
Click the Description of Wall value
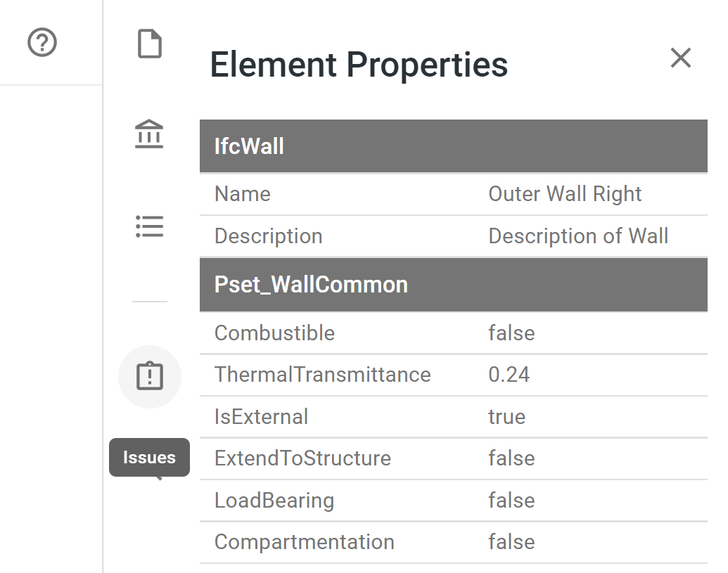coord(578,236)
